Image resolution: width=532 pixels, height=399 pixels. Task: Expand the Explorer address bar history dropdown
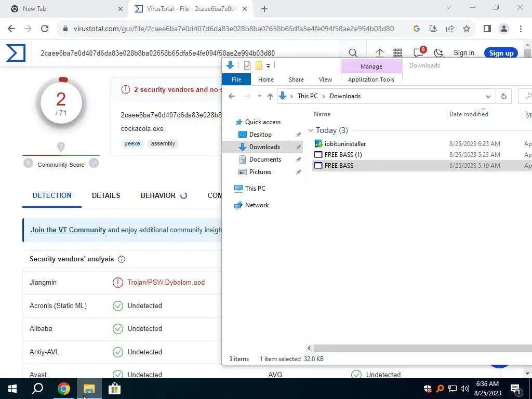[488, 96]
